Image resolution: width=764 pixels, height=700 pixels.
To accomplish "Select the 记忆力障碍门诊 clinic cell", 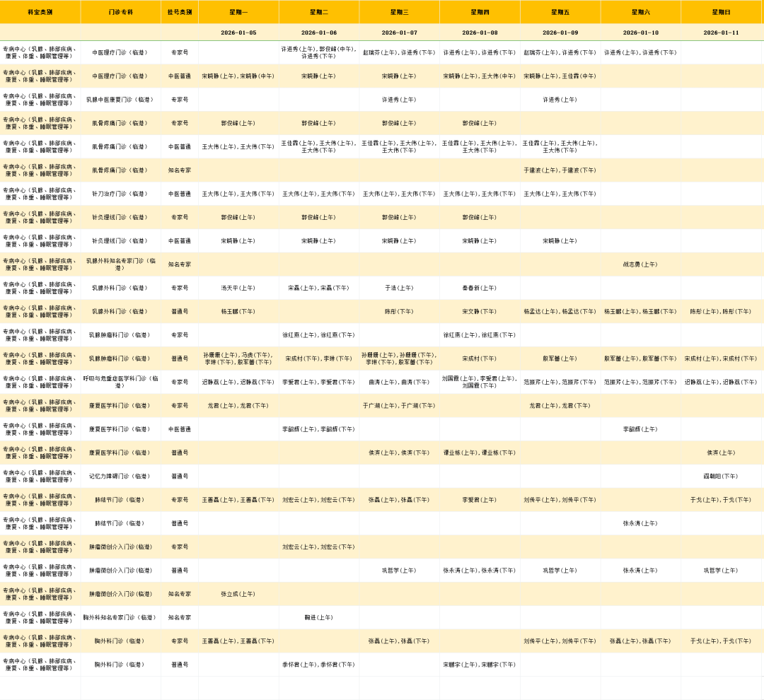I will tap(120, 476).
